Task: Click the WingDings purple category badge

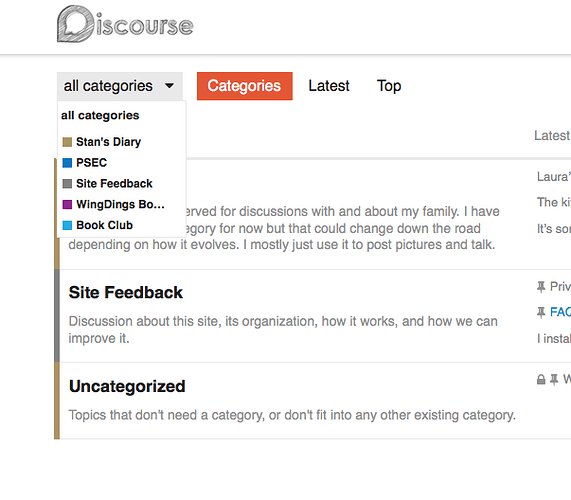Action: [x=67, y=204]
